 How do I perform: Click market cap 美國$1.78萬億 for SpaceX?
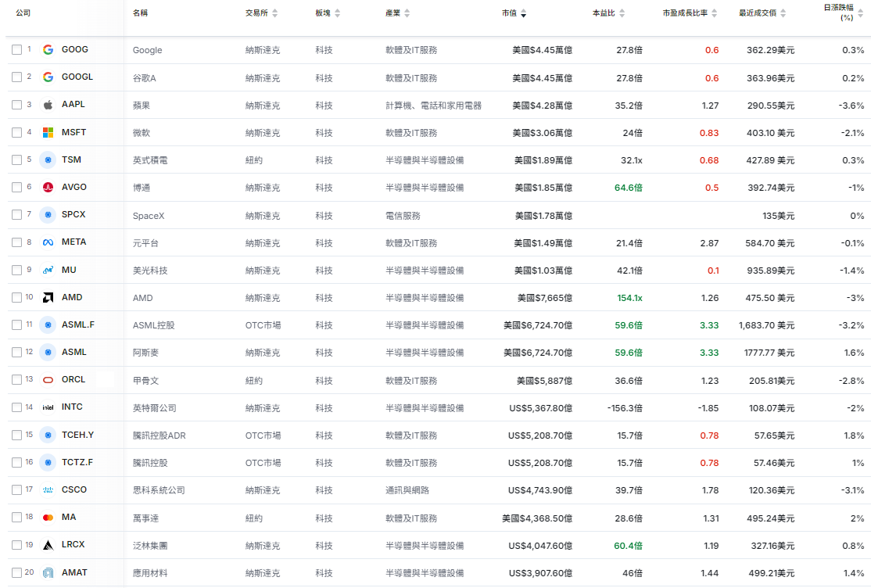543,216
